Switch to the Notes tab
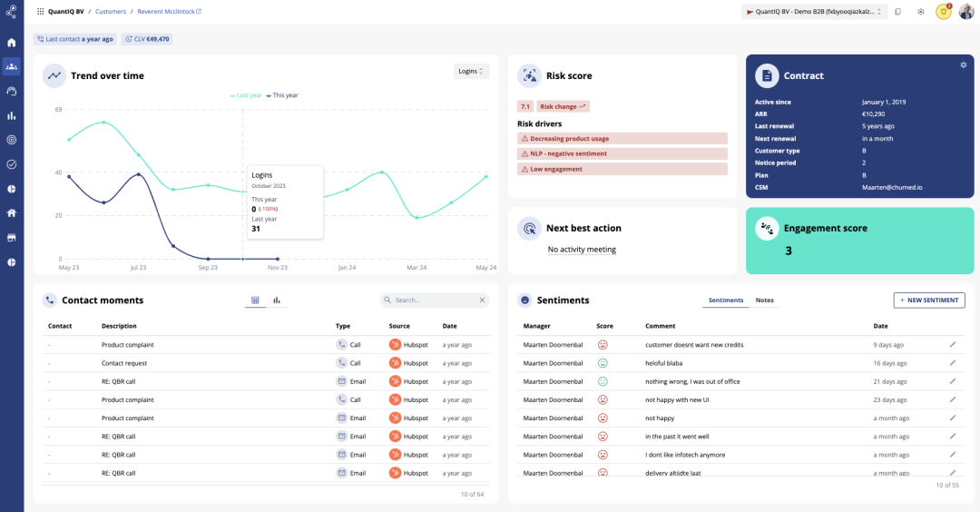This screenshot has height=512, width=980. [764, 300]
